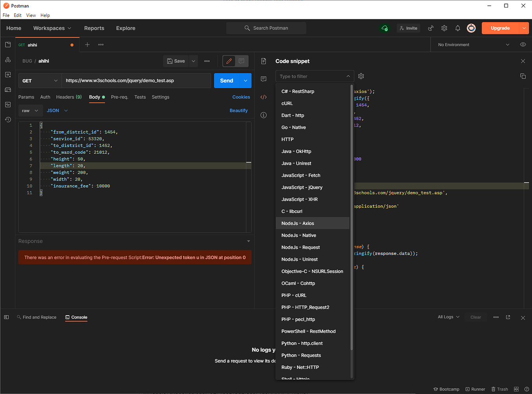This screenshot has width=532, height=394.
Task: Click the notifications bell icon
Action: 458,28
